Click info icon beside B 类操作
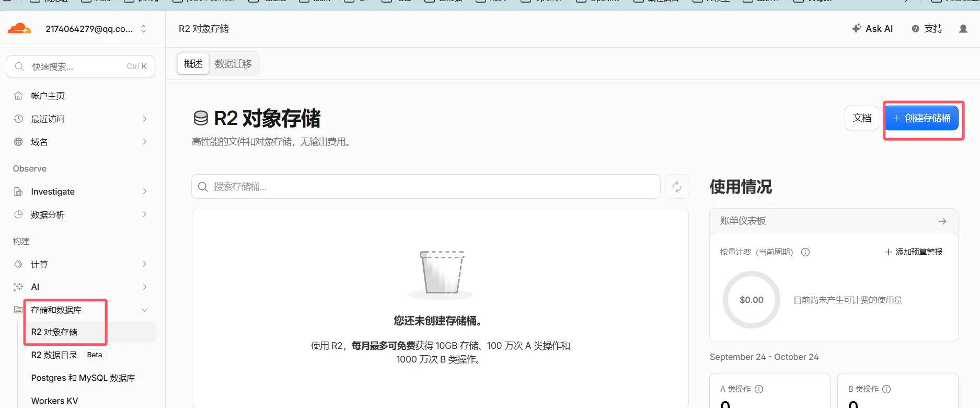This screenshot has width=980, height=408. (886, 389)
